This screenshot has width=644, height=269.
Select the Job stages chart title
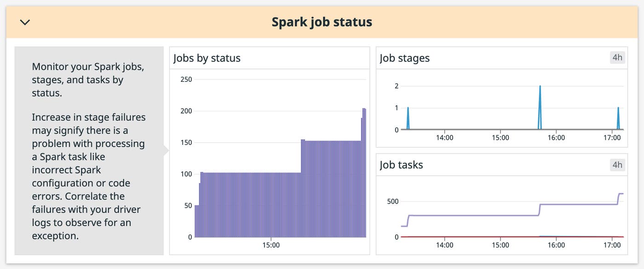click(x=404, y=58)
